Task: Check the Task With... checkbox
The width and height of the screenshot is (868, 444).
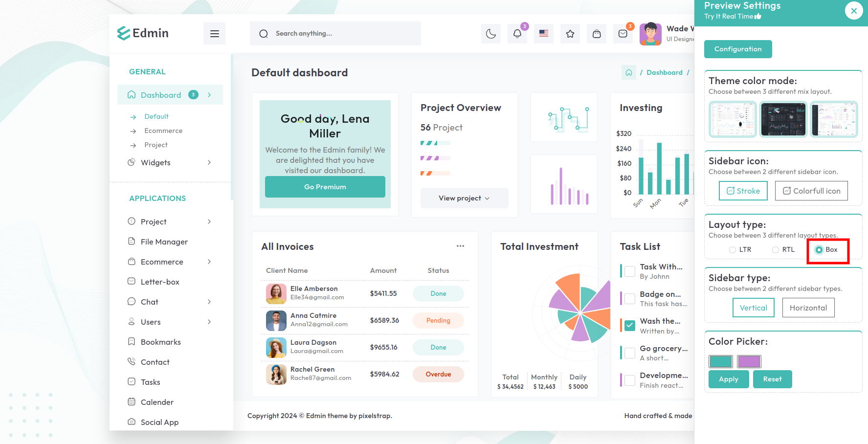Action: click(x=630, y=271)
